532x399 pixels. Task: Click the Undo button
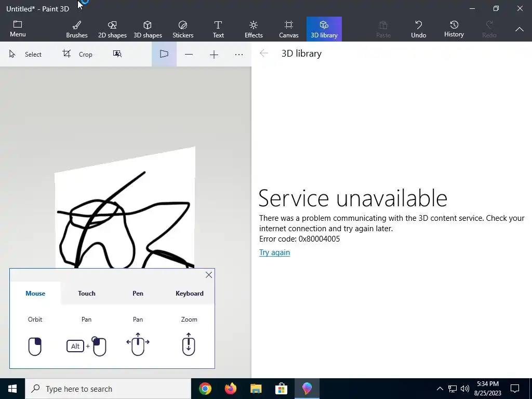click(x=418, y=29)
